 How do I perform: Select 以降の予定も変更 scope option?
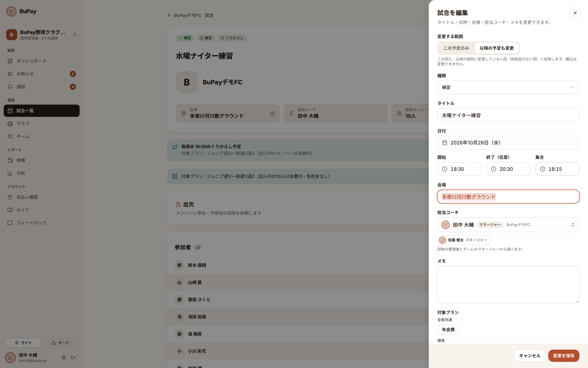pos(497,48)
